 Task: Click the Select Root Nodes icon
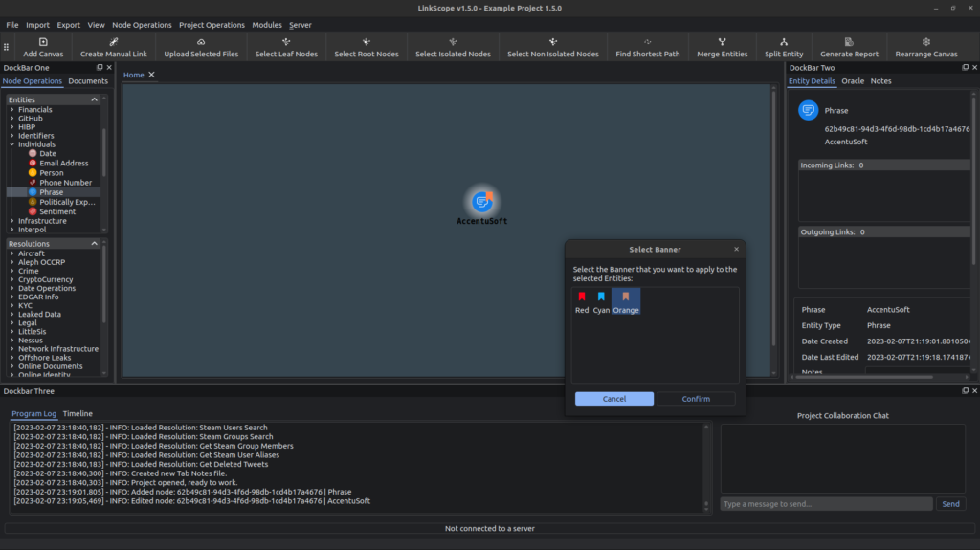367,42
